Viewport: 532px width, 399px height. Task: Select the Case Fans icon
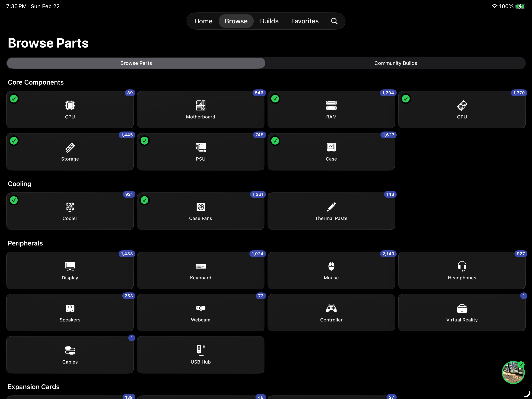click(201, 207)
